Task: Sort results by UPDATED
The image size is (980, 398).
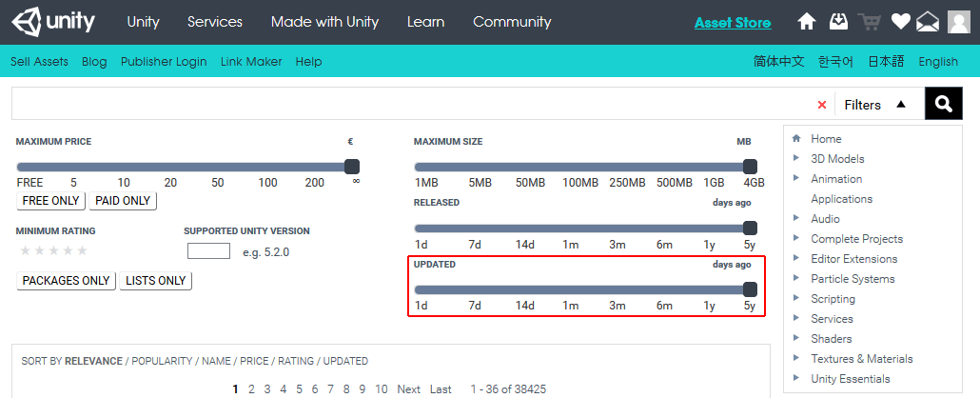Action: point(345,361)
